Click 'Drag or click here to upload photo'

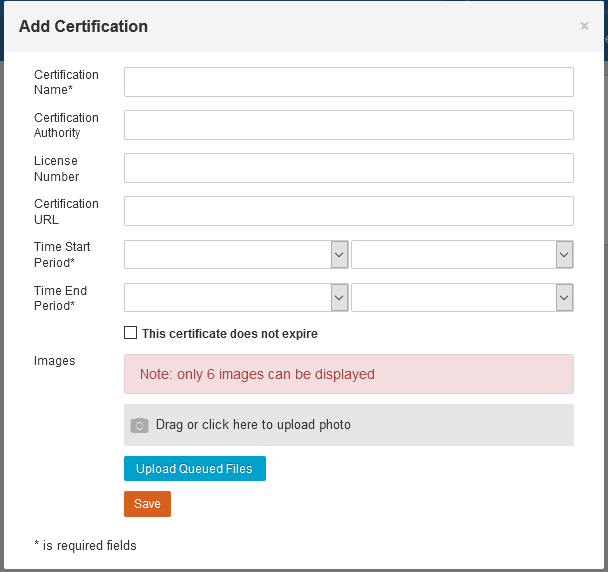(x=253, y=425)
